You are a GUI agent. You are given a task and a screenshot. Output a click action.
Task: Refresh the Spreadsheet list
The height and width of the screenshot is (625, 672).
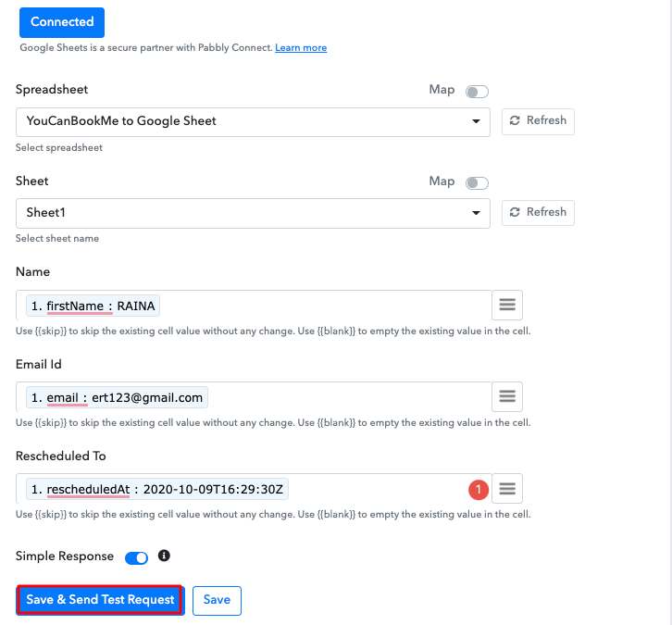point(538,121)
